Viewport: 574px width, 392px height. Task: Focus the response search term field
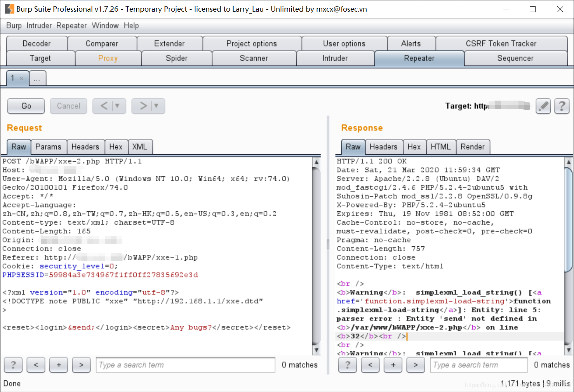(479, 365)
